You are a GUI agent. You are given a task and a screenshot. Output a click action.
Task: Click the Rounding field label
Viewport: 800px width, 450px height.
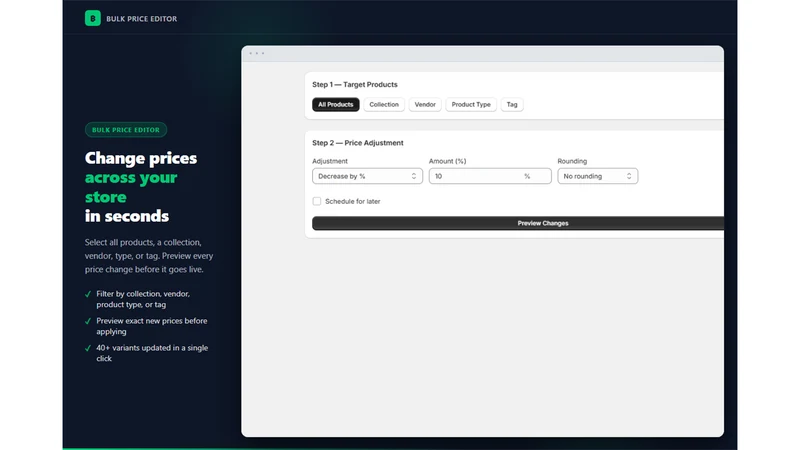coord(572,161)
